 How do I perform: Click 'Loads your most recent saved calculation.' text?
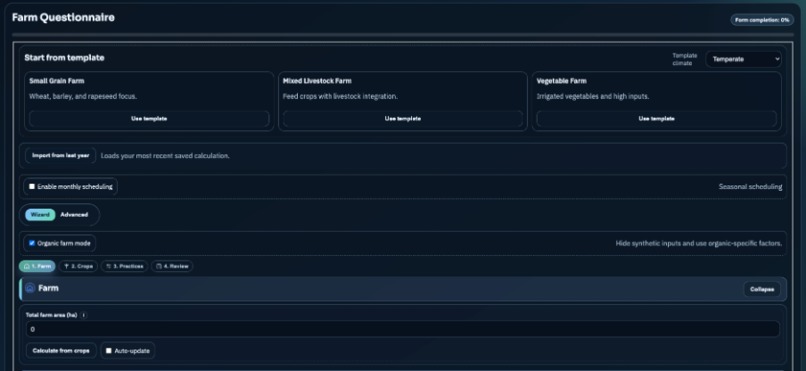tap(165, 156)
